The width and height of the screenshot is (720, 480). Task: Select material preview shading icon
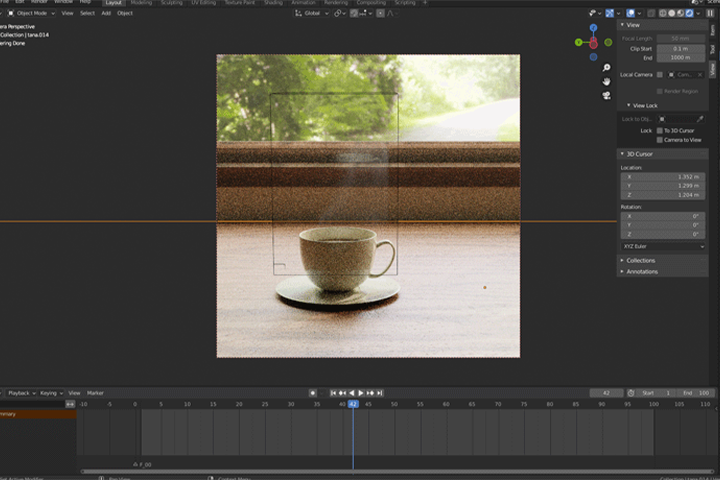click(681, 13)
